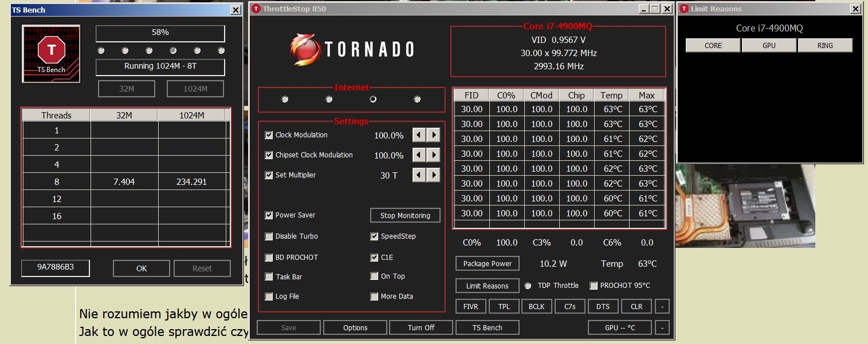868x344 pixels.
Task: Open Package Power button
Action: click(488, 263)
